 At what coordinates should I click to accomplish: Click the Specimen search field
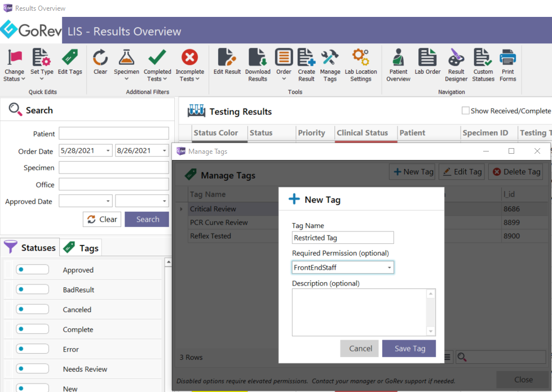(x=114, y=167)
